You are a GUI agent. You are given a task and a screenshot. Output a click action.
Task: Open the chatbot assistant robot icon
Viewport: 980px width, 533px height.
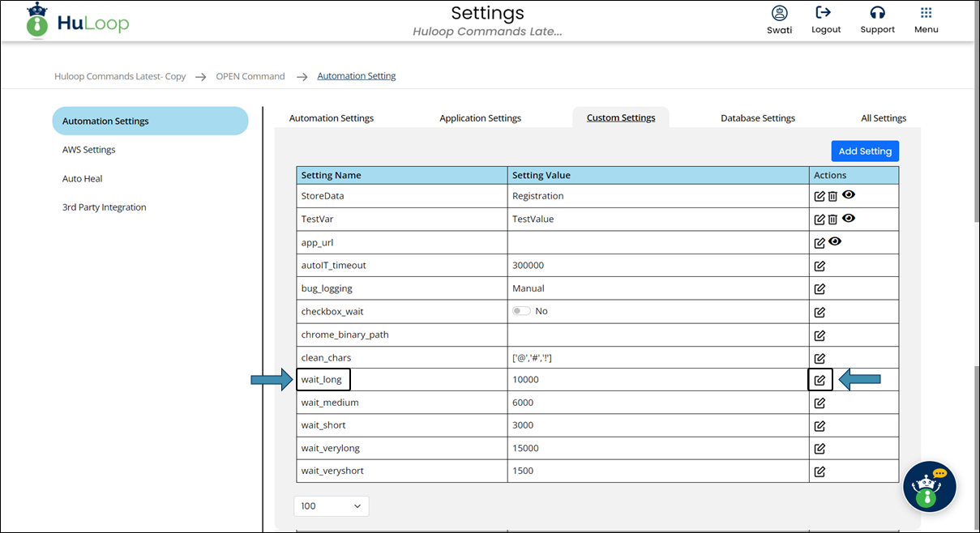[930, 487]
